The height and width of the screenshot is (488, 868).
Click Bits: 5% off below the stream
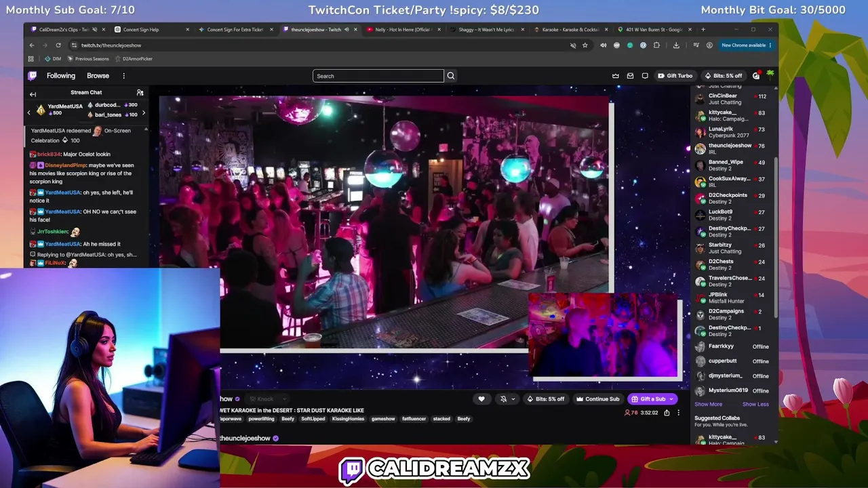546,399
